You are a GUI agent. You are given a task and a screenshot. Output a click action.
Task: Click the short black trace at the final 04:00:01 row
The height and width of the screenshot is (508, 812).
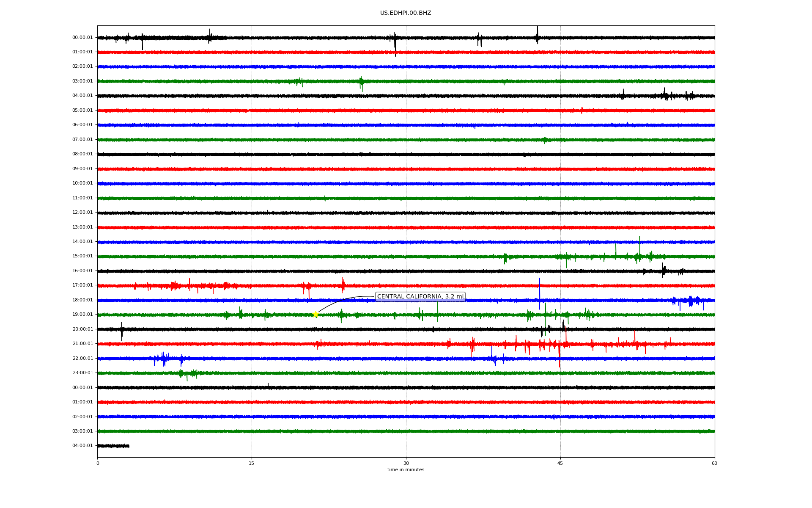[x=113, y=446]
